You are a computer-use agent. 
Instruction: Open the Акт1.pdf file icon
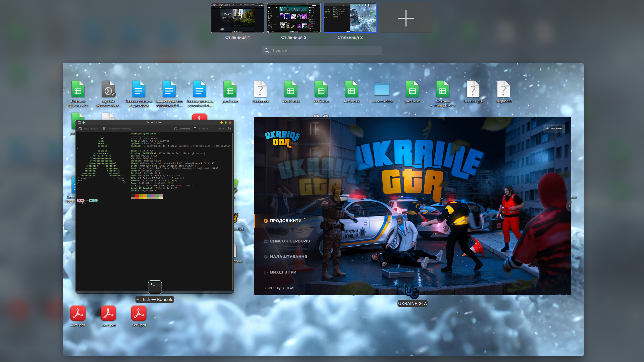point(78,313)
